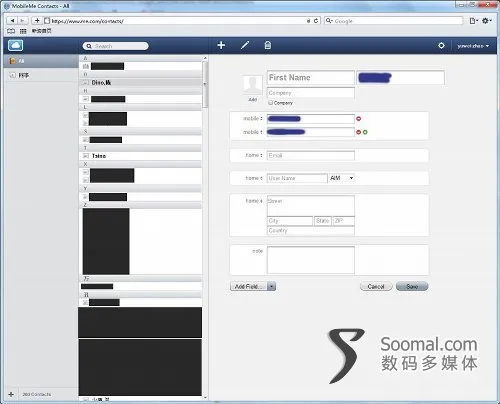Screen dimensions: 500x404
Task: Remove first mobile number with red minus
Action: click(359, 119)
